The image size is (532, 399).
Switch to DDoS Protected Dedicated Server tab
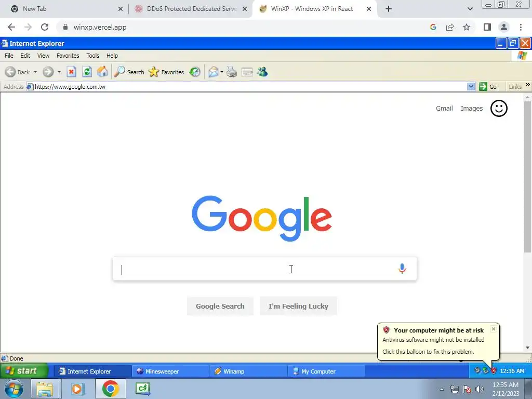(191, 9)
